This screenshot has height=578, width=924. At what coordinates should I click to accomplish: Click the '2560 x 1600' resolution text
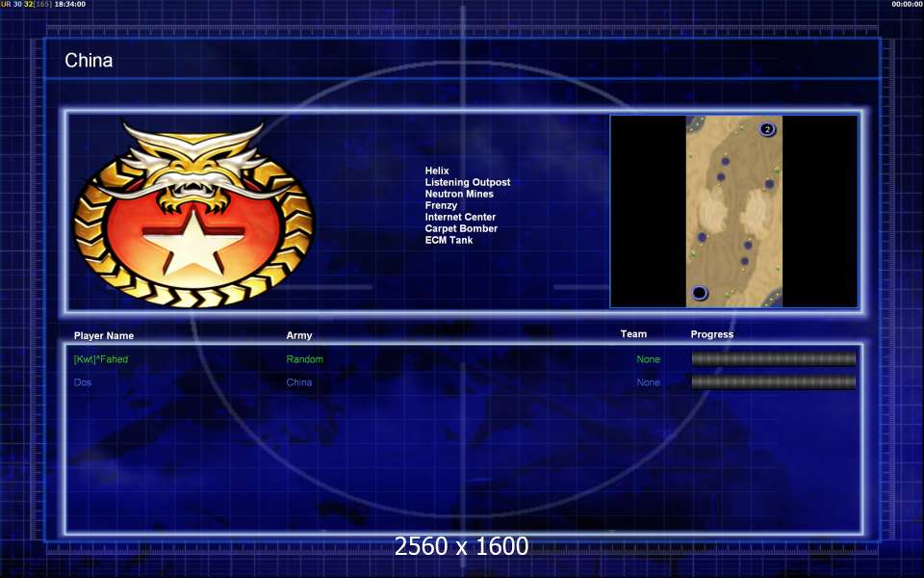(x=461, y=546)
